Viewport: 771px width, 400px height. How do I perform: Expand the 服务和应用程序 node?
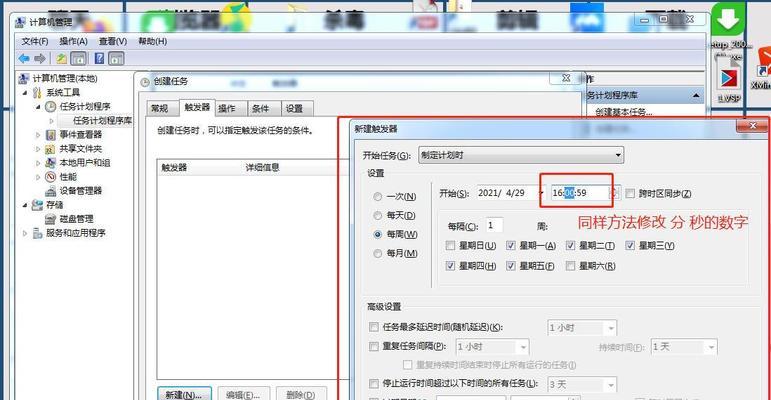click(x=25, y=233)
